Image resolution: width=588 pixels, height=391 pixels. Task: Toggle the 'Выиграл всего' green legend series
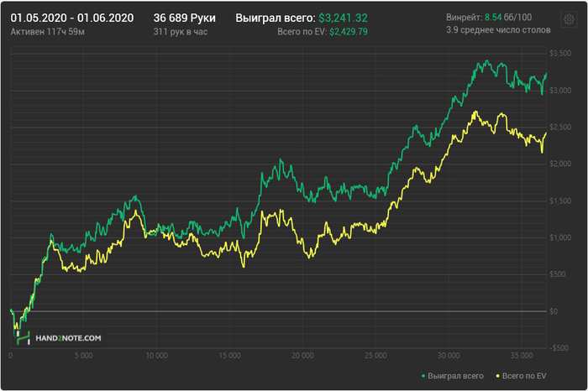(453, 376)
